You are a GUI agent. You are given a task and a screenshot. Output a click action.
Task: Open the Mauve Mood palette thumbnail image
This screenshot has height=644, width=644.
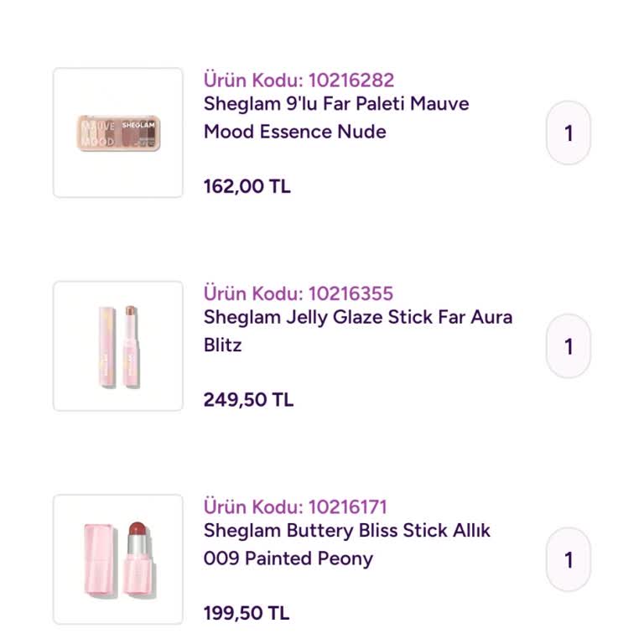(x=118, y=132)
